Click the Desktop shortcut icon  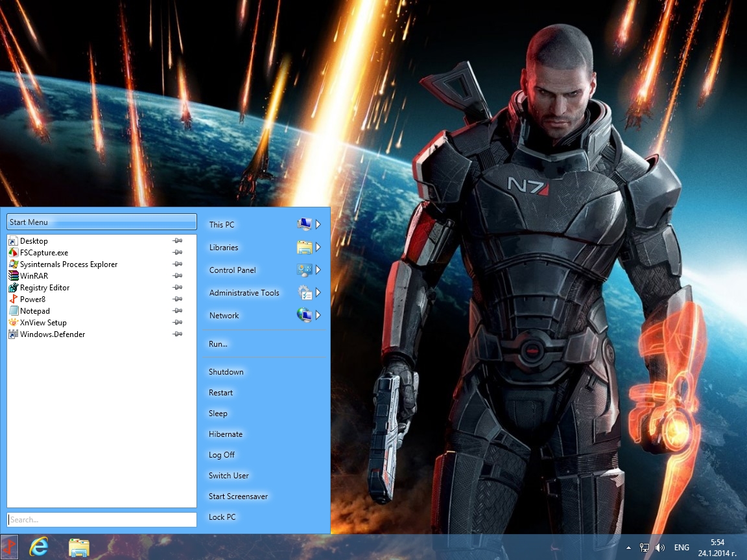[x=14, y=241]
